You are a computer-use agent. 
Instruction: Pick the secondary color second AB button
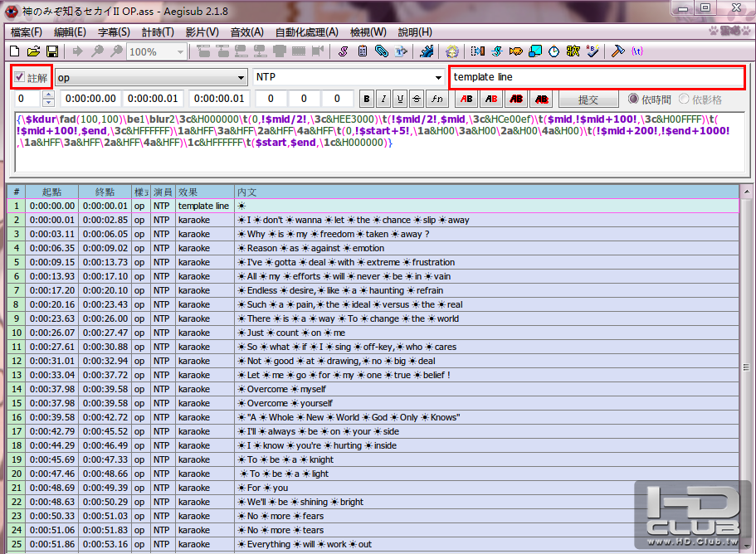(491, 99)
